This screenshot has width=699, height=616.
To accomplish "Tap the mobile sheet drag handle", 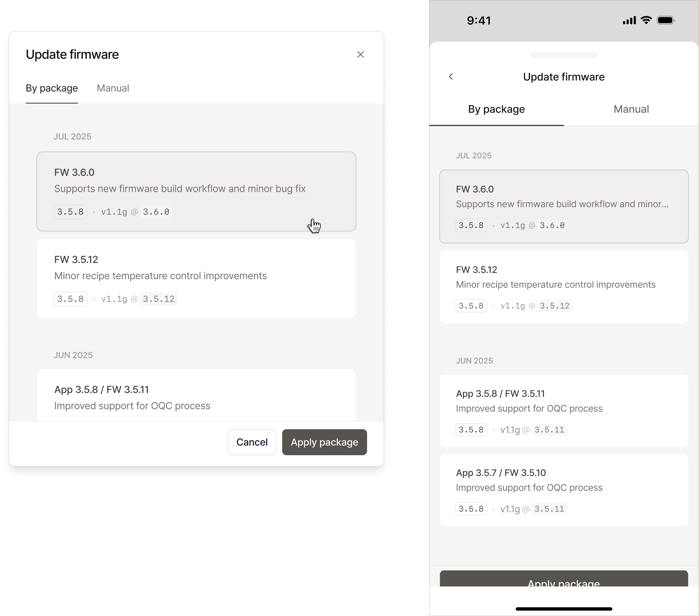I will (x=563, y=55).
